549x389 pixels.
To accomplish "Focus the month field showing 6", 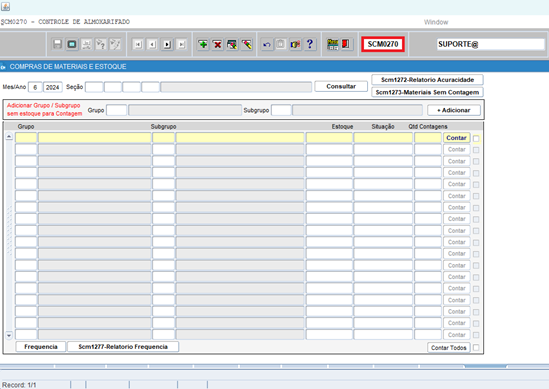I will click(35, 87).
